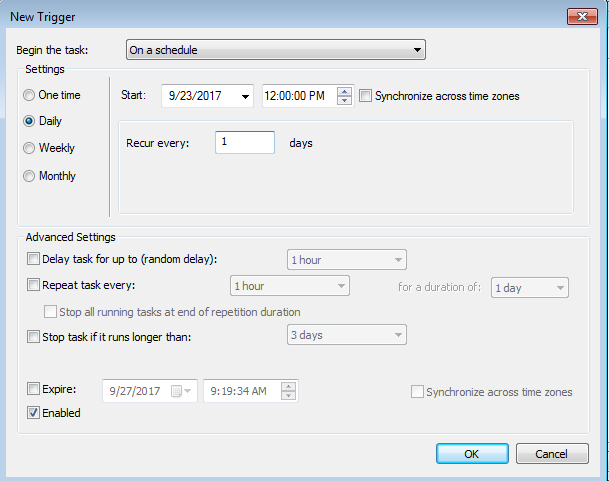Select the Daily radio button
Viewport: 609px width, 481px height.
coord(29,121)
